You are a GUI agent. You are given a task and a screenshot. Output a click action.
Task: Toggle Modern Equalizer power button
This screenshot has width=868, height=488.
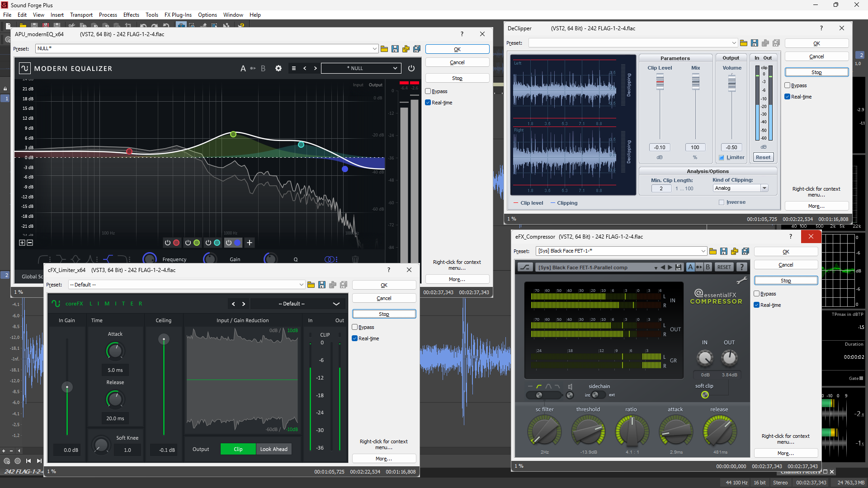click(x=411, y=68)
